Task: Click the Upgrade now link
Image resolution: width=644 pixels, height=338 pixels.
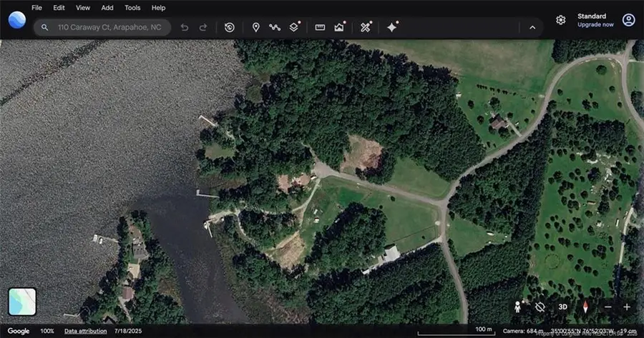Action: tap(595, 24)
